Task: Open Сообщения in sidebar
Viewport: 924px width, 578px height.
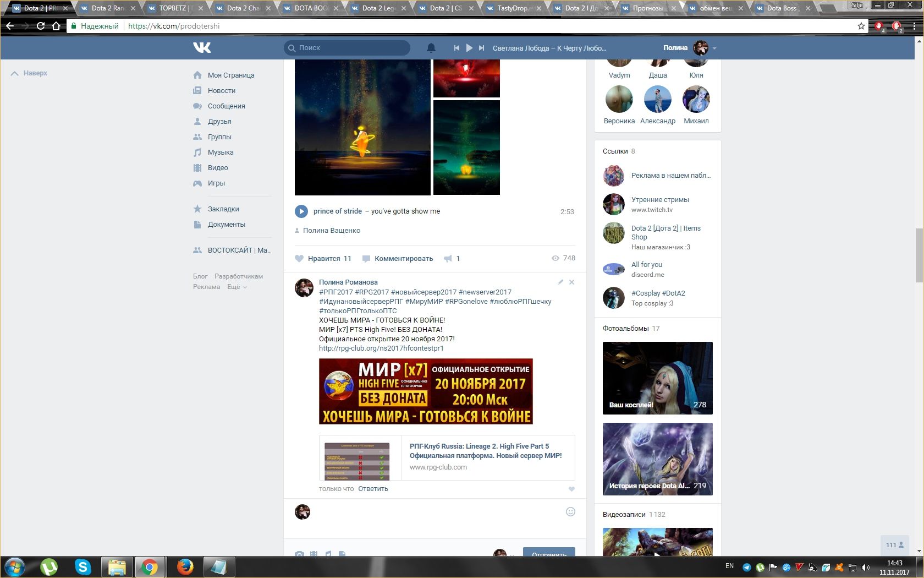Action: pos(226,106)
